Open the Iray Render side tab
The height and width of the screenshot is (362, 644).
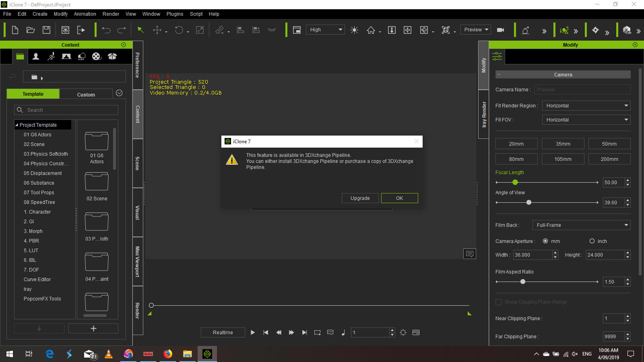483,114
